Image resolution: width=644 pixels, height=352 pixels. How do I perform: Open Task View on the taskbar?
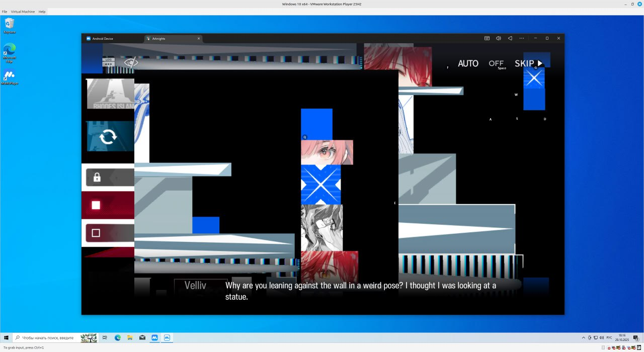105,337
